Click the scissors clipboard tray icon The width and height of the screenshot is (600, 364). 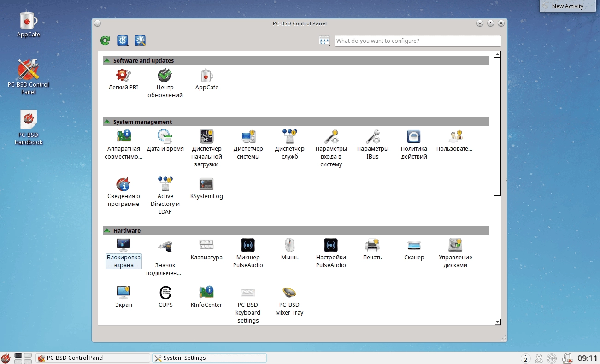click(539, 358)
